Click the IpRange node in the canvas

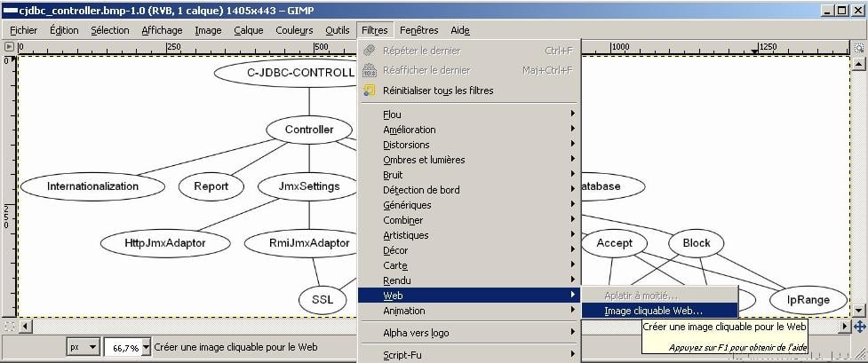point(808,300)
